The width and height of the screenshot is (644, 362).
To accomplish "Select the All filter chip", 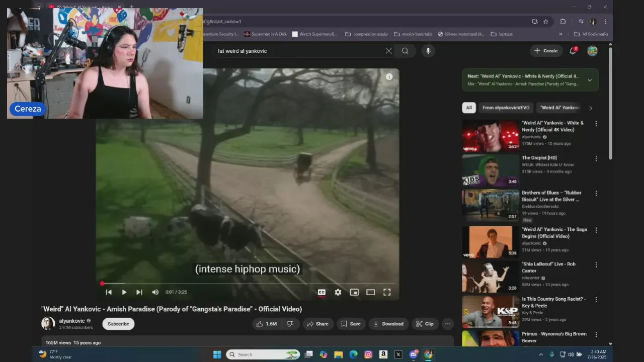I will click(469, 108).
